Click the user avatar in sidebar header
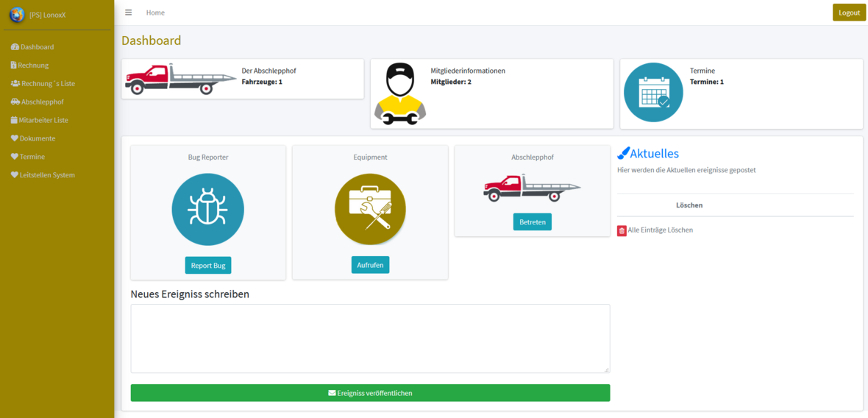The height and width of the screenshot is (418, 868). click(x=17, y=15)
